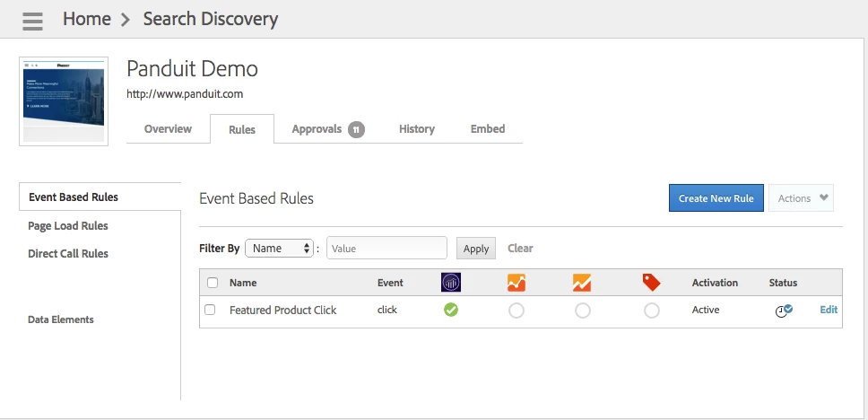The image size is (868, 420).
Task: Click the Create New Rule button
Action: point(716,198)
